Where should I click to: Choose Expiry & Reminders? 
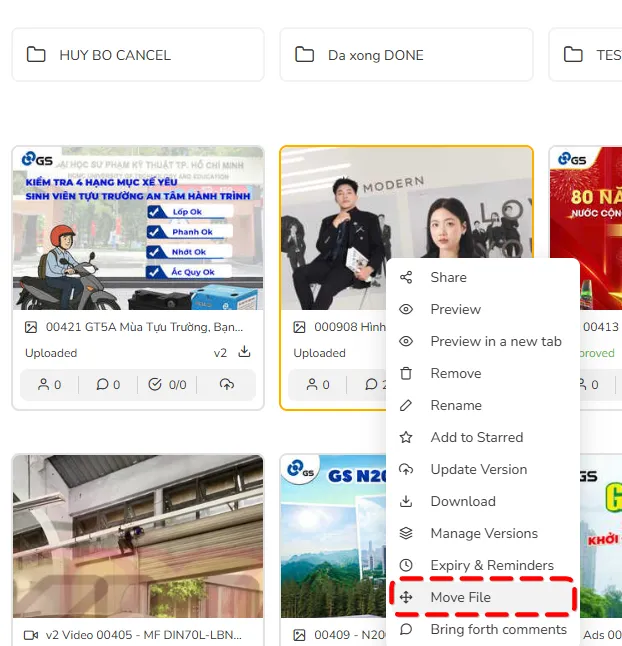pos(483,565)
